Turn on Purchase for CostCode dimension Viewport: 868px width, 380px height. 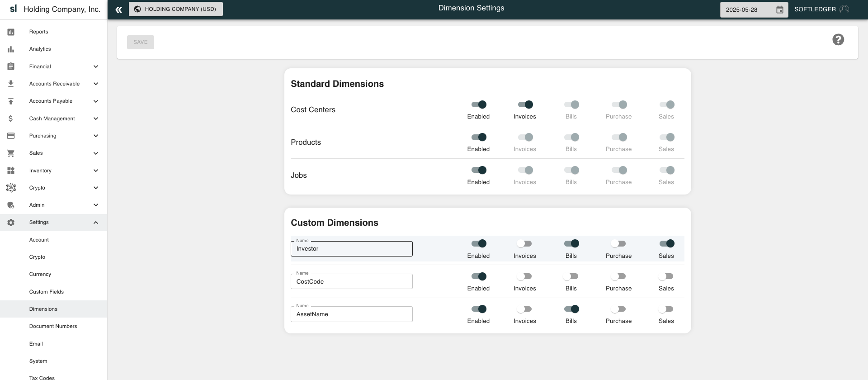(x=618, y=276)
